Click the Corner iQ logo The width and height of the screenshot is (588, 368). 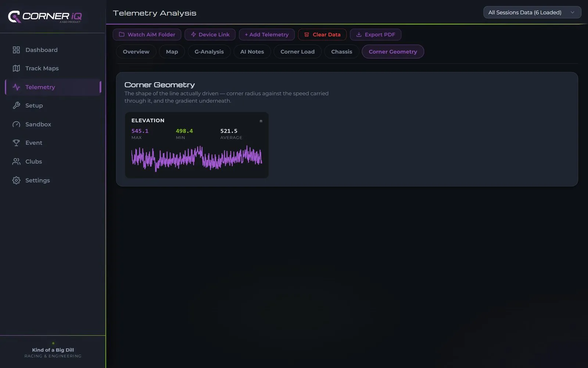point(45,17)
